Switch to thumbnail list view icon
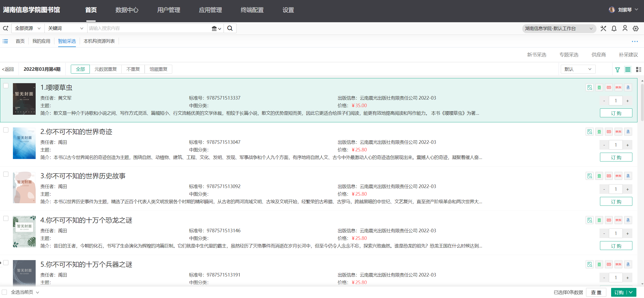This screenshot has height=298, width=644. click(x=638, y=70)
